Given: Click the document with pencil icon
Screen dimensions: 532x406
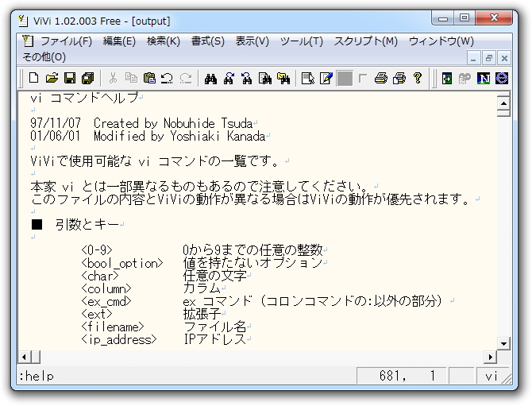Looking at the screenshot, I should click(x=326, y=79).
